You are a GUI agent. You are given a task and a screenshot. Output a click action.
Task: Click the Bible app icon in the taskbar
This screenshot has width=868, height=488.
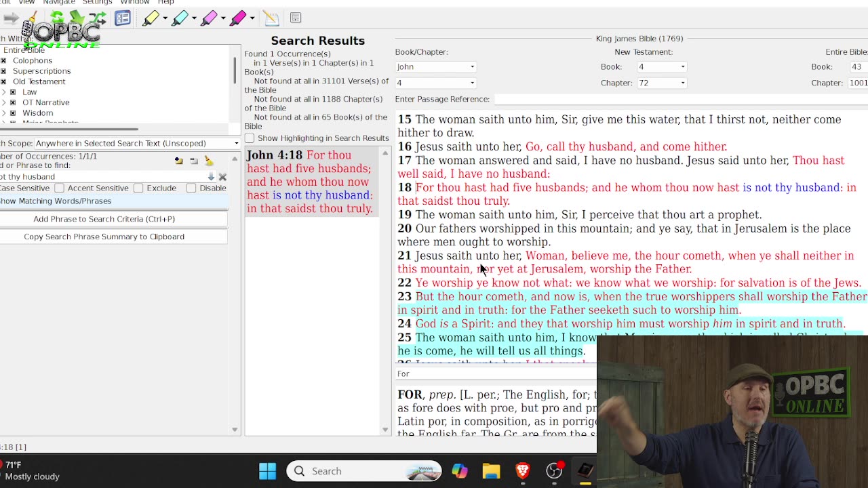[x=586, y=471]
